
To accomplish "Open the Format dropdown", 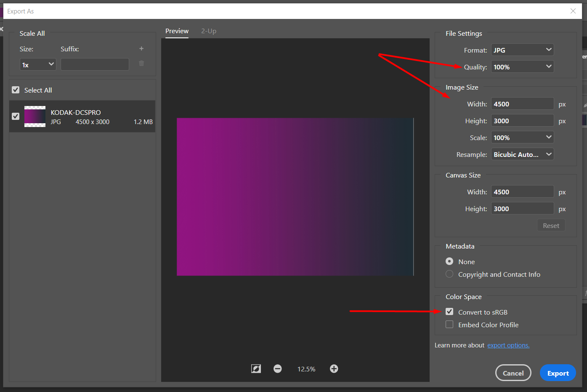I will click(x=522, y=50).
